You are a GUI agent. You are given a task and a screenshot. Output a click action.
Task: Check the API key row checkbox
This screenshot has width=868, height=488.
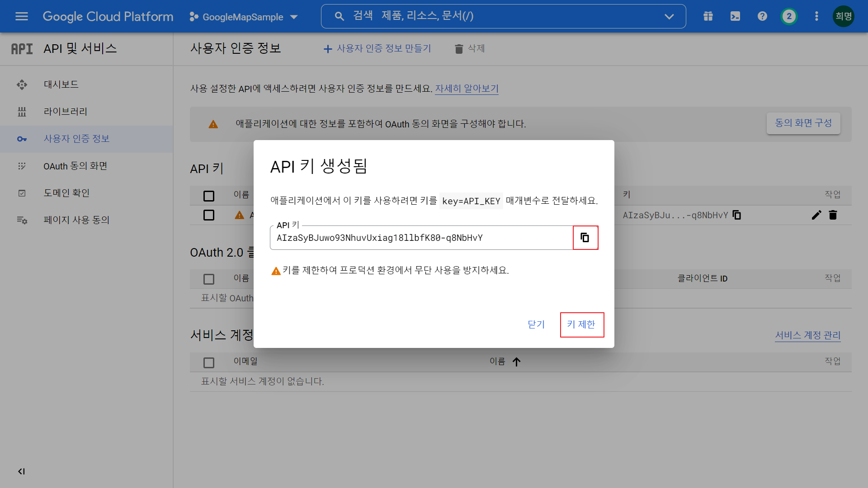tap(209, 215)
